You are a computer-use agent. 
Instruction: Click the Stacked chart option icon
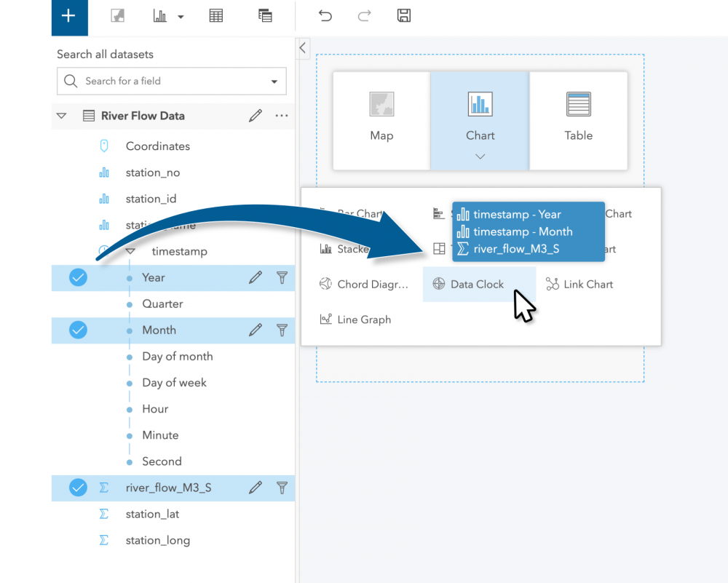tap(326, 249)
